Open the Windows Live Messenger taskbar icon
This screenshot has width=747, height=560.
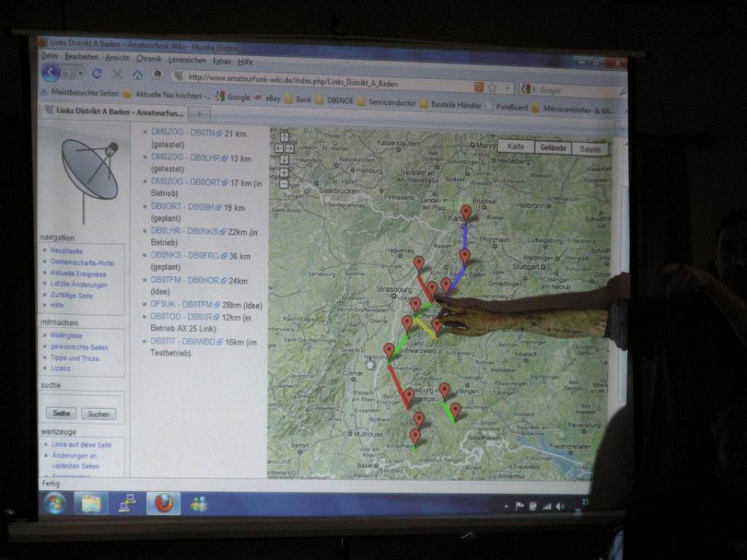(199, 504)
